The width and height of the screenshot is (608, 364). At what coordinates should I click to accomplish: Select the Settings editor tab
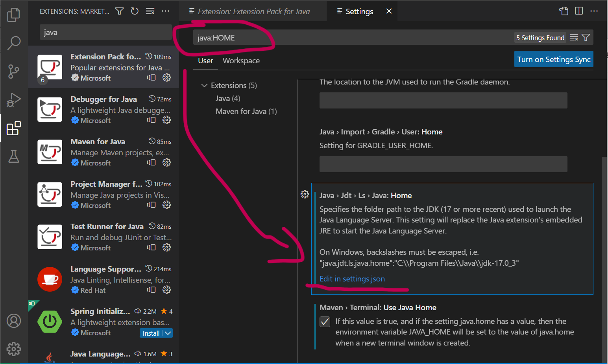pos(359,11)
